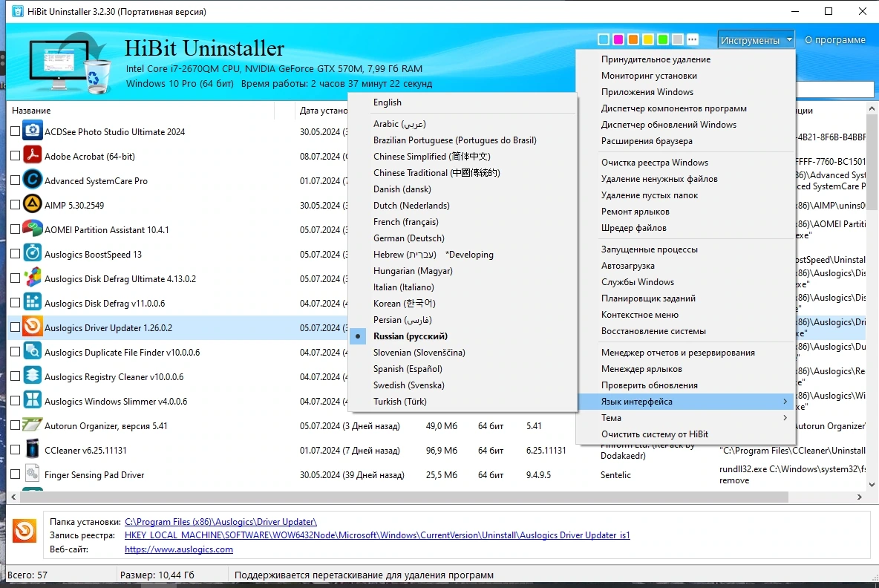Click the ACDSee Photo Studio Ultimate icon

[33, 131]
